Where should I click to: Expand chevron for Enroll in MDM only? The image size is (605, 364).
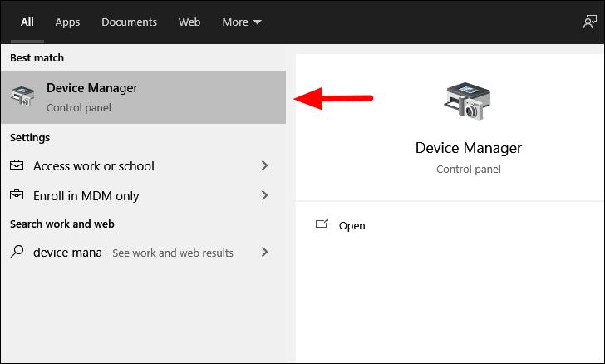click(x=264, y=195)
